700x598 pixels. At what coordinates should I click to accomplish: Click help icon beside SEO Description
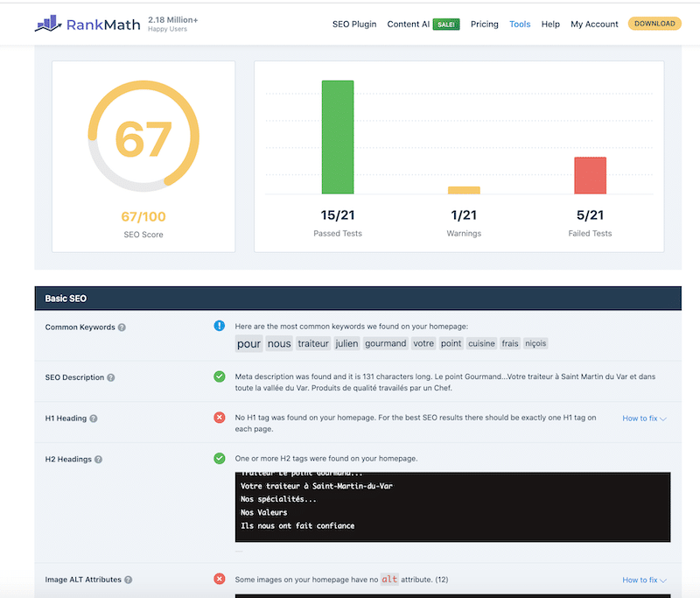tap(110, 377)
